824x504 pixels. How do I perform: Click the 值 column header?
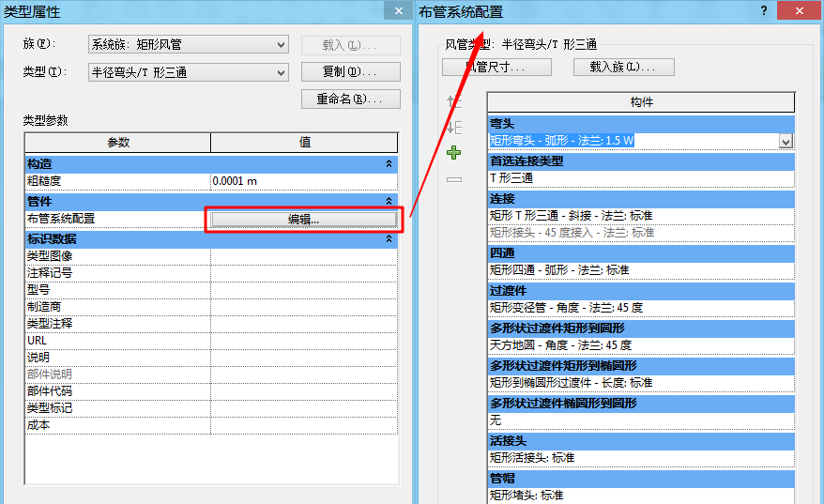tap(304, 143)
